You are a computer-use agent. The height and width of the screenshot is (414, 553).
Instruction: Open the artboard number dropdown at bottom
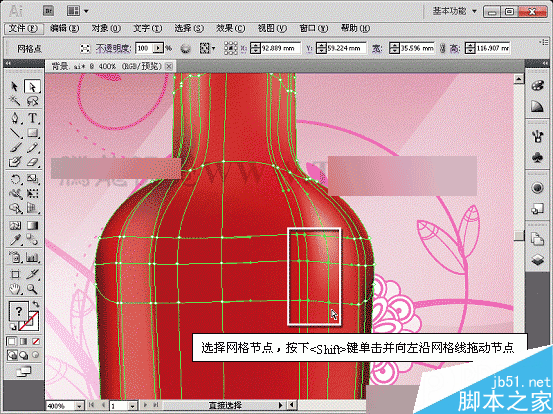point(133,406)
